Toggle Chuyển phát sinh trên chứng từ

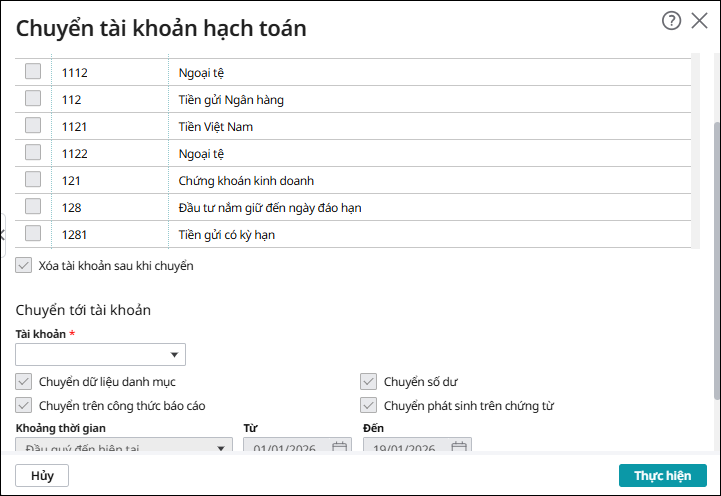pos(369,405)
